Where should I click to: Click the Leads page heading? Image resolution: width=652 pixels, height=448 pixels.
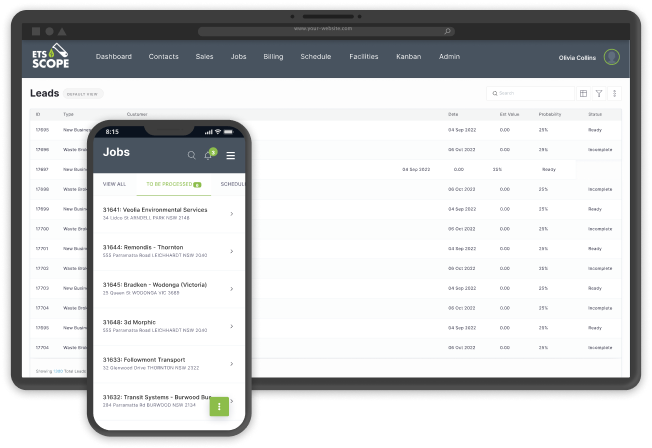click(44, 93)
